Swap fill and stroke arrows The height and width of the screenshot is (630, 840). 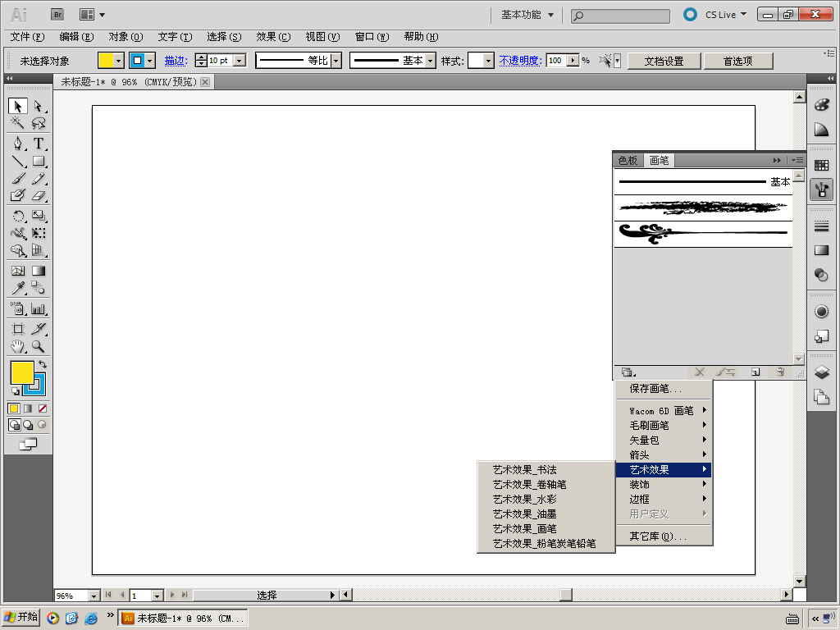(43, 364)
